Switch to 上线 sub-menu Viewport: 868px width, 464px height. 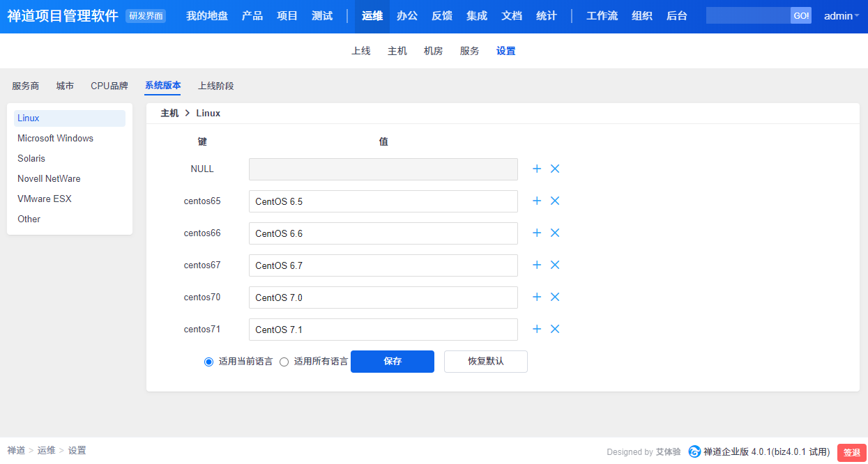coord(361,51)
